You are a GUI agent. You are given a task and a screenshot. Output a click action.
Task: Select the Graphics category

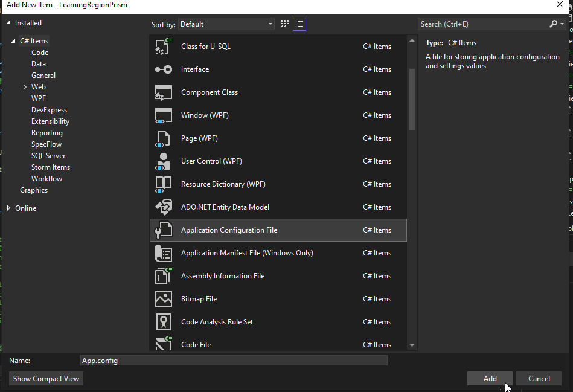[x=34, y=190]
